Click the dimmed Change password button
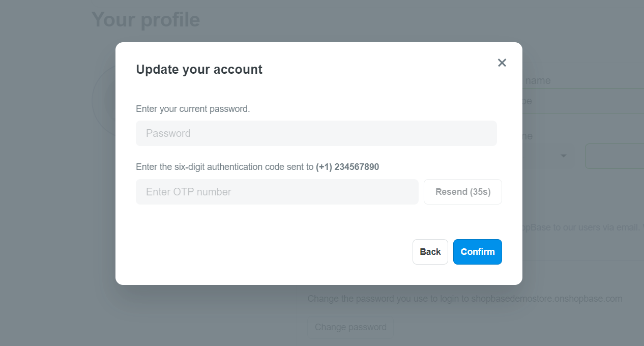 [350, 327]
